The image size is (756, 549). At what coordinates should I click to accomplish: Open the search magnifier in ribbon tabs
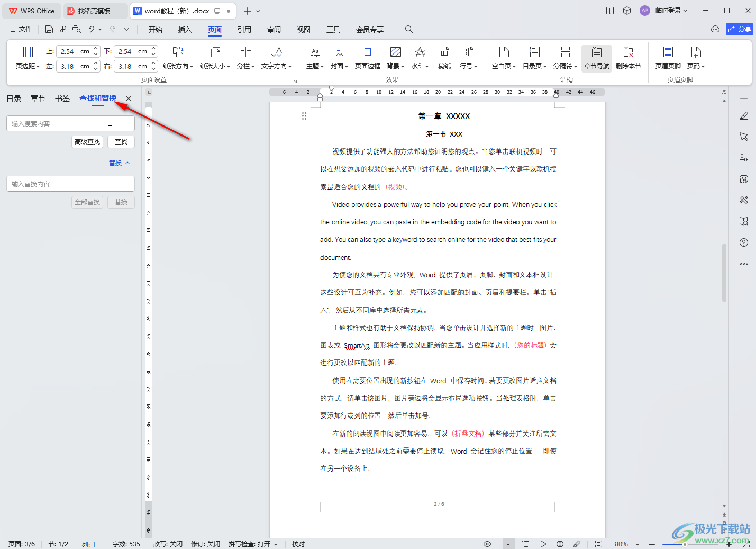[409, 29]
